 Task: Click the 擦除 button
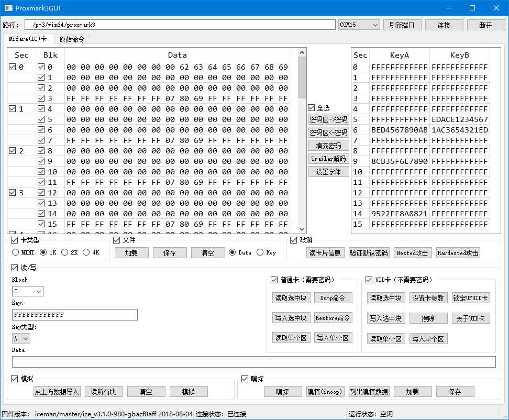click(x=428, y=318)
